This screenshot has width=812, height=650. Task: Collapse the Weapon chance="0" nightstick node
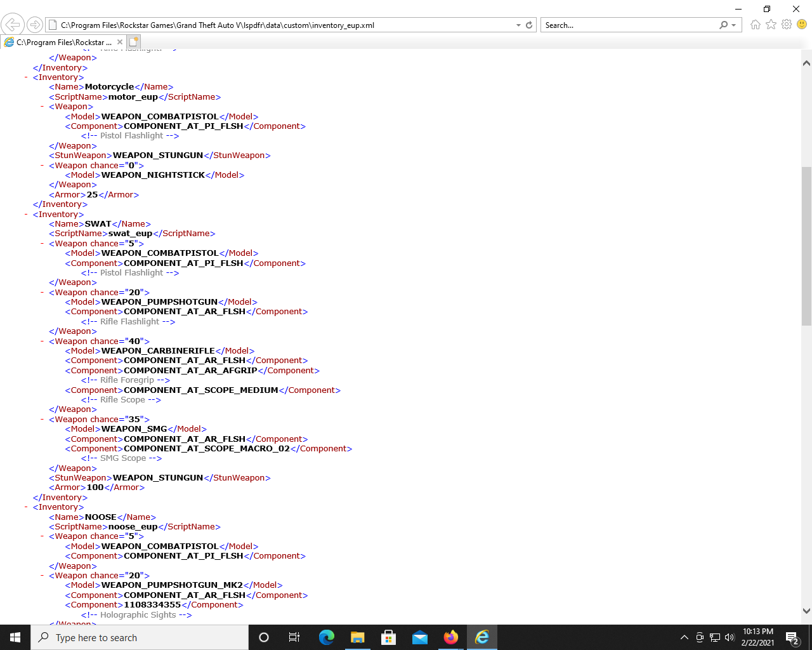tap(42, 165)
